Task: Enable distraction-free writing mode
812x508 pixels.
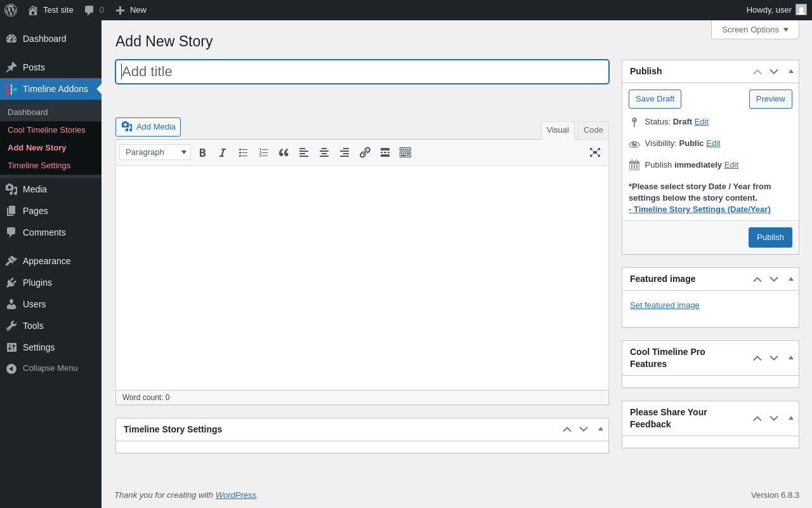Action: coord(595,152)
